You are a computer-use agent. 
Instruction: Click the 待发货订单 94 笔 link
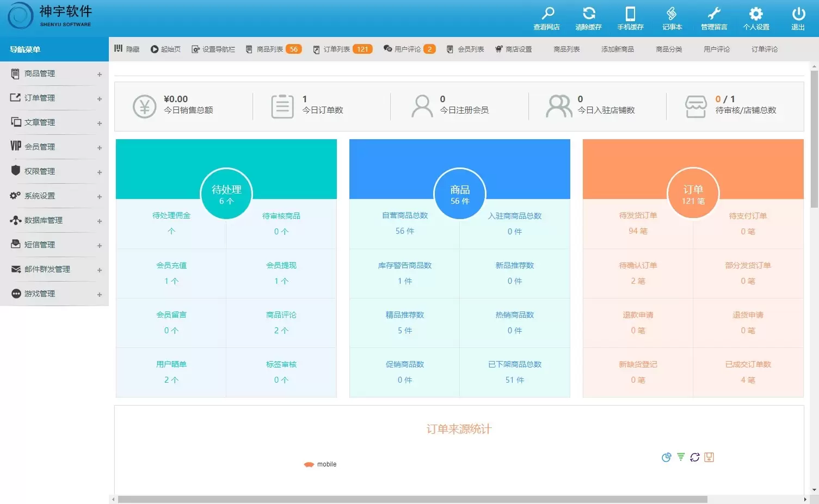638,223
